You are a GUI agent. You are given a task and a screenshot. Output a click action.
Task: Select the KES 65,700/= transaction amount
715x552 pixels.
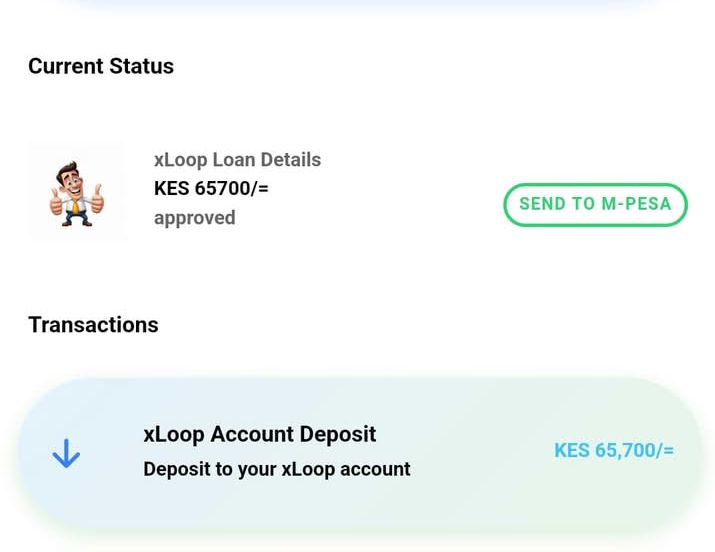click(613, 451)
